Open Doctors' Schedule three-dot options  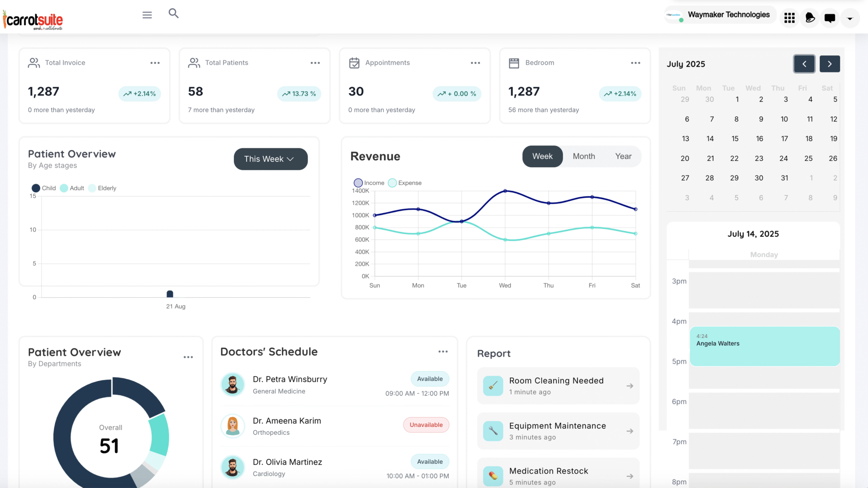(x=443, y=352)
